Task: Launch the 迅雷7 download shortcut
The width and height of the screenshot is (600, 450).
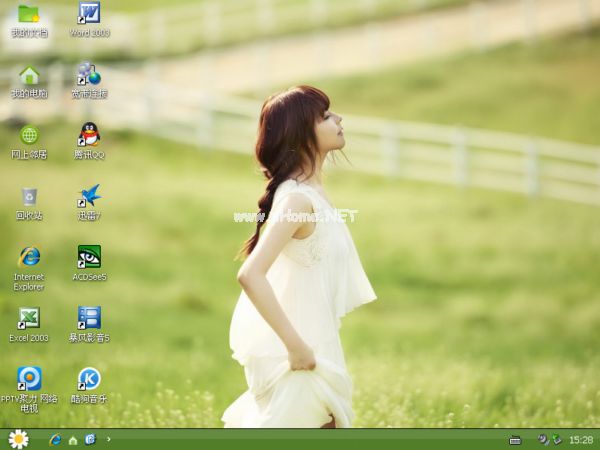Action: click(x=89, y=196)
